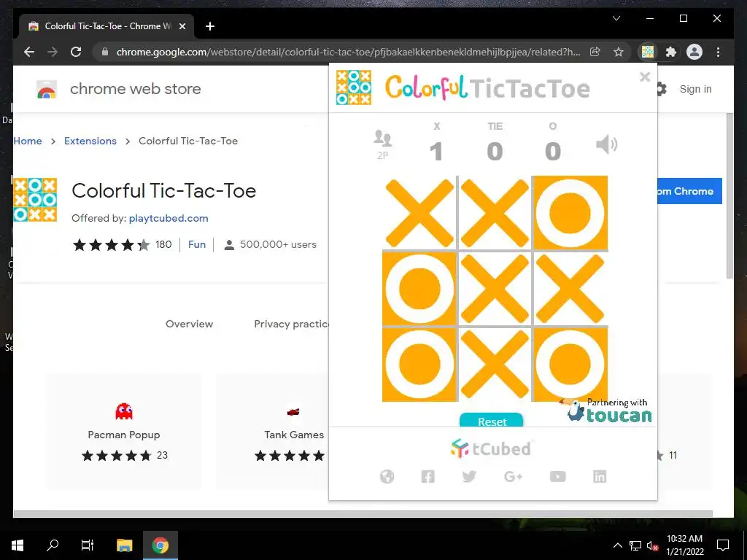
Task: Click the 180 ratings count
Action: coord(163,244)
